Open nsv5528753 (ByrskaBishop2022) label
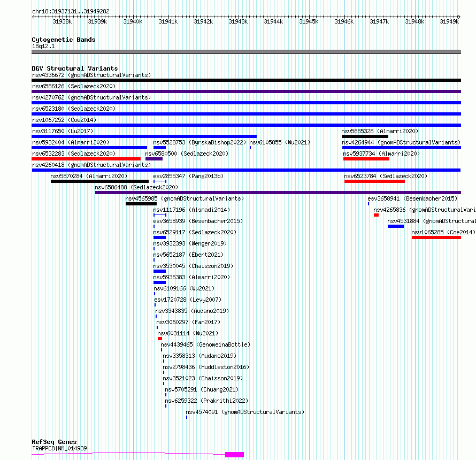The image size is (476, 460). pyautogui.click(x=199, y=142)
